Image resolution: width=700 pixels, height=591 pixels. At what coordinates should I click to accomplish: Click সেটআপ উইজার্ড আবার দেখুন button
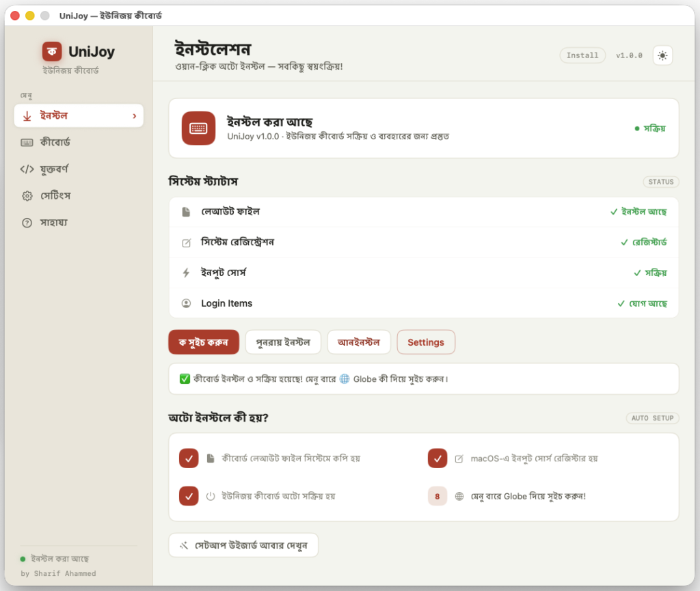click(x=244, y=545)
